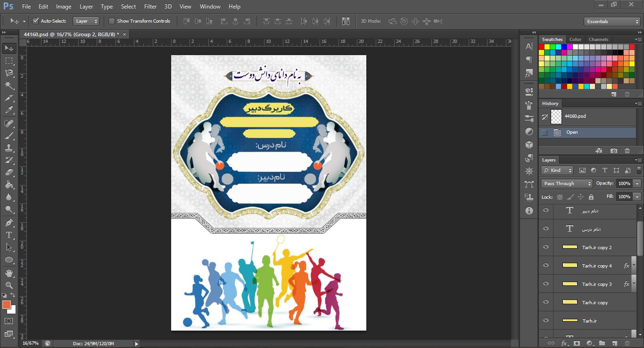Viewport: 644px width, 348px height.
Task: Enable Show Transform Controls checkbox
Action: 112,21
